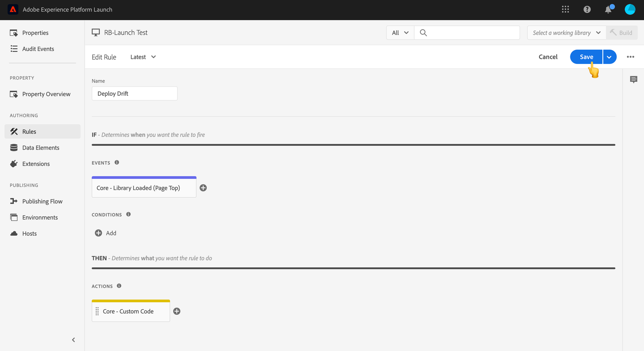Click the Custom Code drag handle

coord(97,311)
